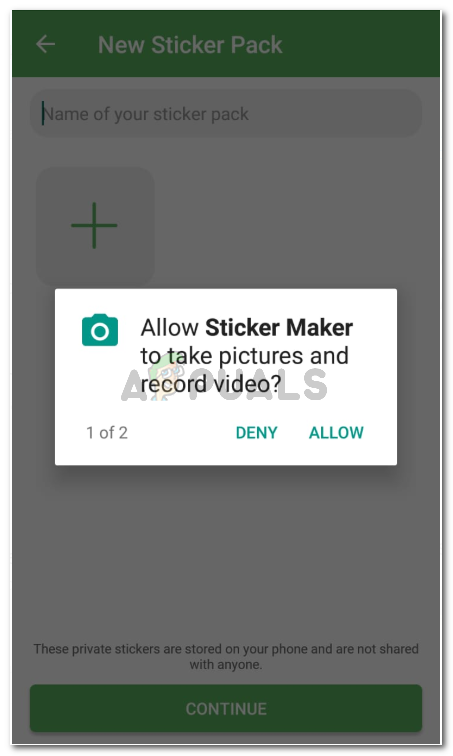Viewport: 453px width, 756px height.
Task: Click the 'to take pictures and' line
Action: point(244,356)
